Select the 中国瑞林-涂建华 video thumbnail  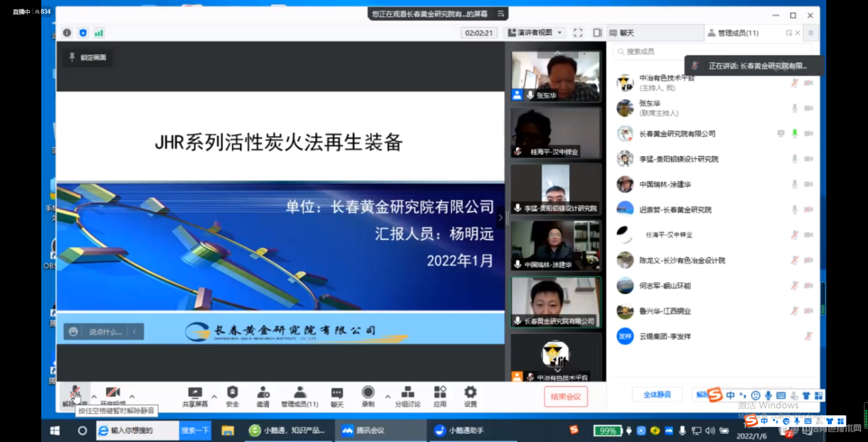point(556,246)
